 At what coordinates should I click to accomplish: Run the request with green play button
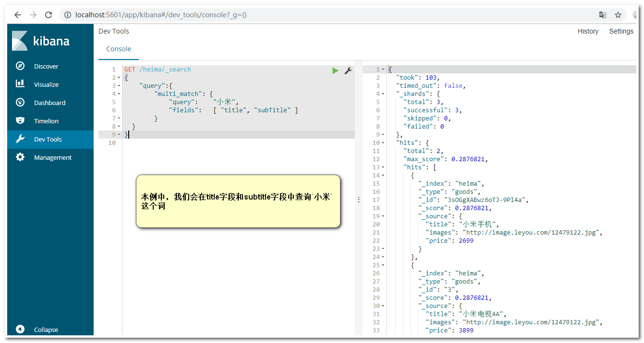[x=335, y=71]
